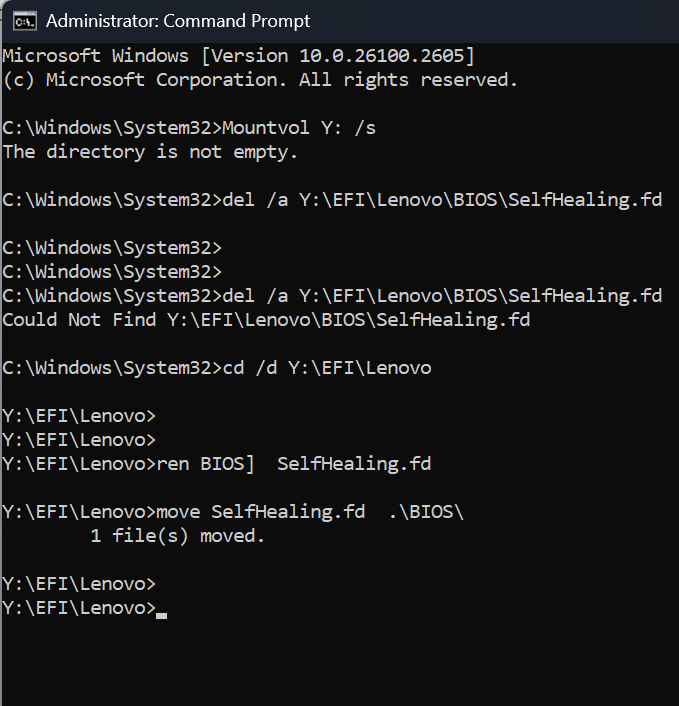Click the word Corporation in copyright line

click(221, 80)
